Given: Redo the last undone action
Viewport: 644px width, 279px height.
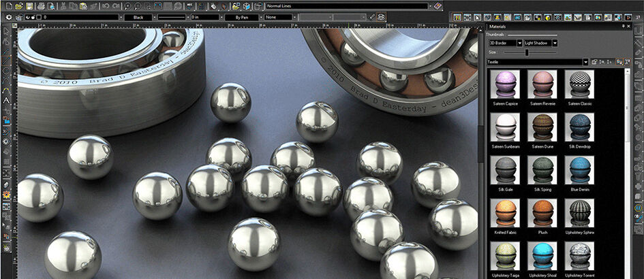Looking at the screenshot, I should [116, 6].
